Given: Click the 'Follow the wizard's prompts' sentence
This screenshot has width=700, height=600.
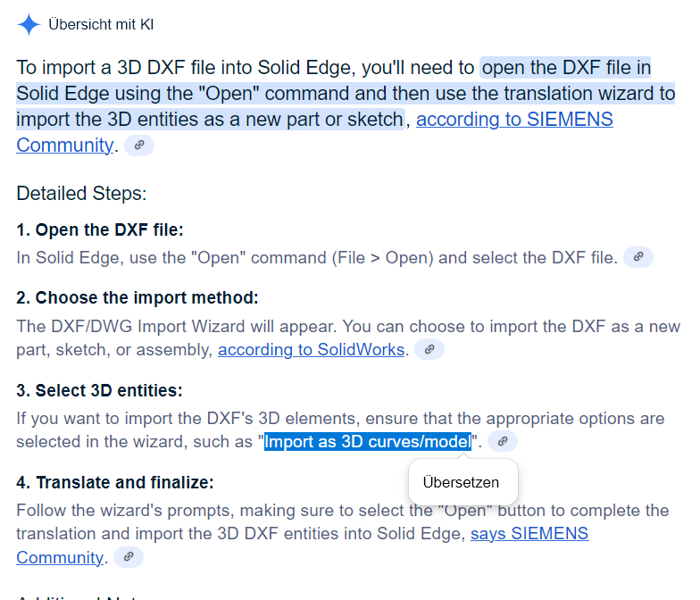Looking at the screenshot, I should click(x=125, y=511).
